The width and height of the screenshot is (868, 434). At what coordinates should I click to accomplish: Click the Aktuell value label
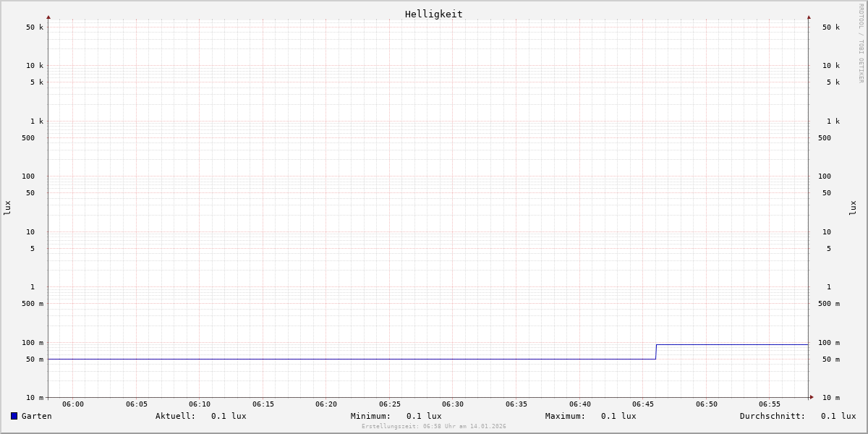click(x=200, y=416)
